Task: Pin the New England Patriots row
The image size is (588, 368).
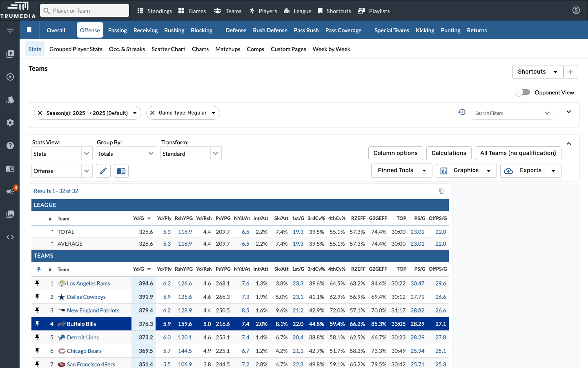Action: (37, 310)
